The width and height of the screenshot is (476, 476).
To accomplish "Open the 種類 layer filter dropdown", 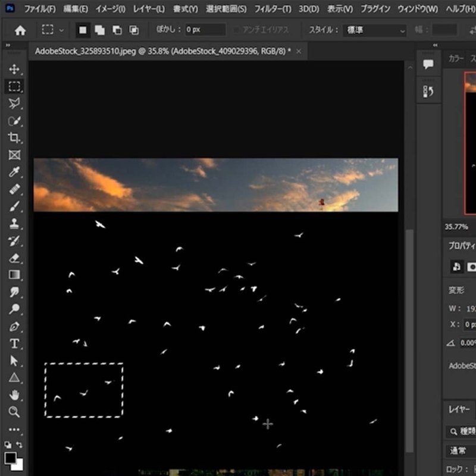I will coord(462,431).
